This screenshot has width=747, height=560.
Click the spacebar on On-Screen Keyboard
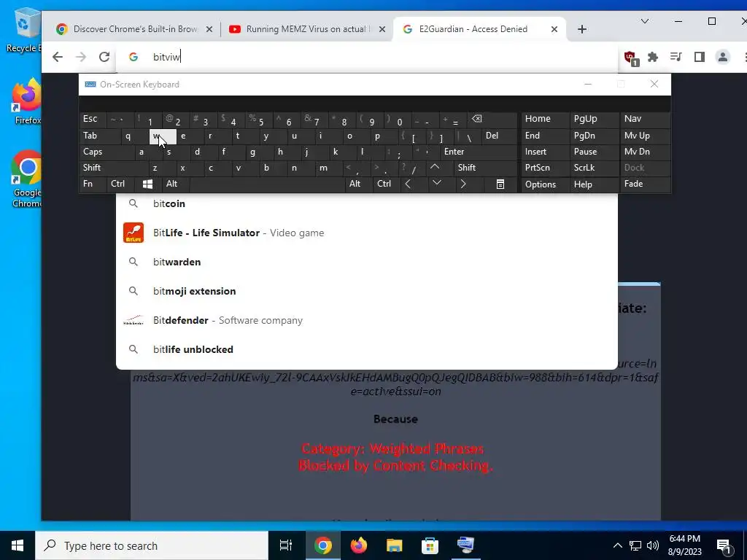point(267,184)
